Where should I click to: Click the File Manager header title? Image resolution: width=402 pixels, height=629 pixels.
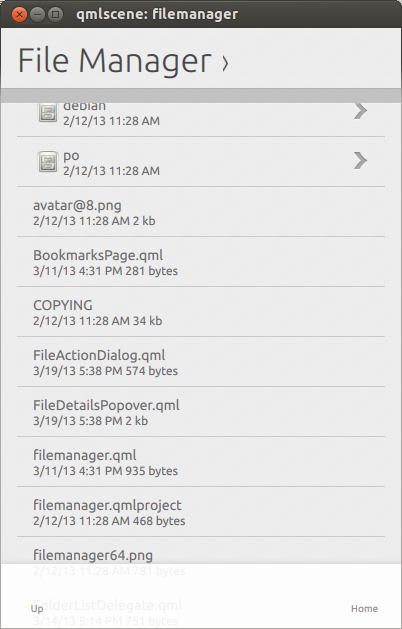pyautogui.click(x=115, y=60)
